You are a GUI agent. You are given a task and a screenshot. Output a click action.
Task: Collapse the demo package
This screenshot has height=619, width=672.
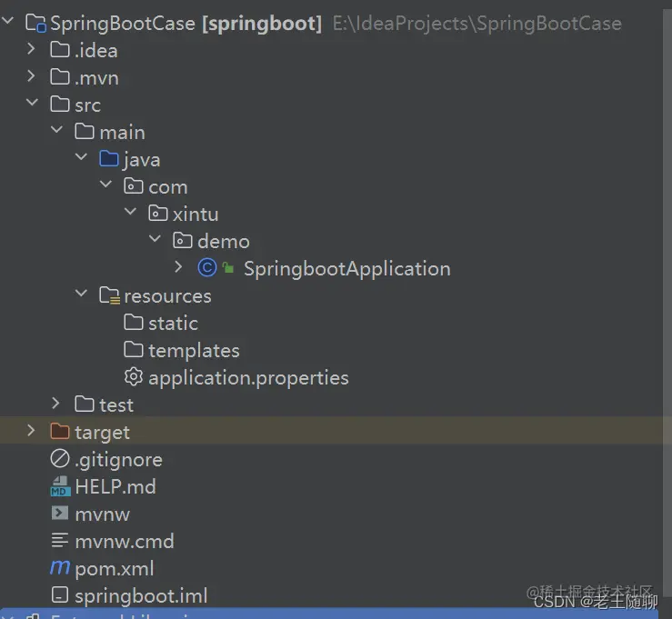155,241
